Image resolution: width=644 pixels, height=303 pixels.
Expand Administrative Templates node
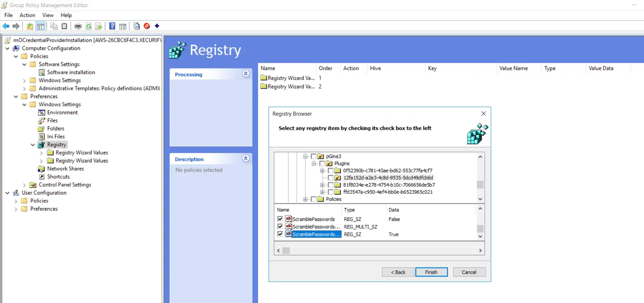[24, 89]
